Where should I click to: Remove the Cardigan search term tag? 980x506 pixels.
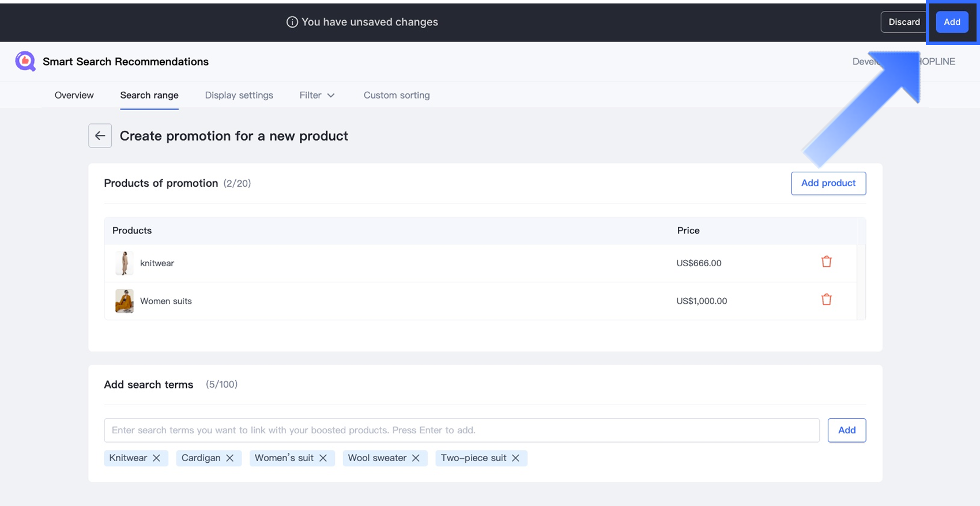click(x=230, y=458)
